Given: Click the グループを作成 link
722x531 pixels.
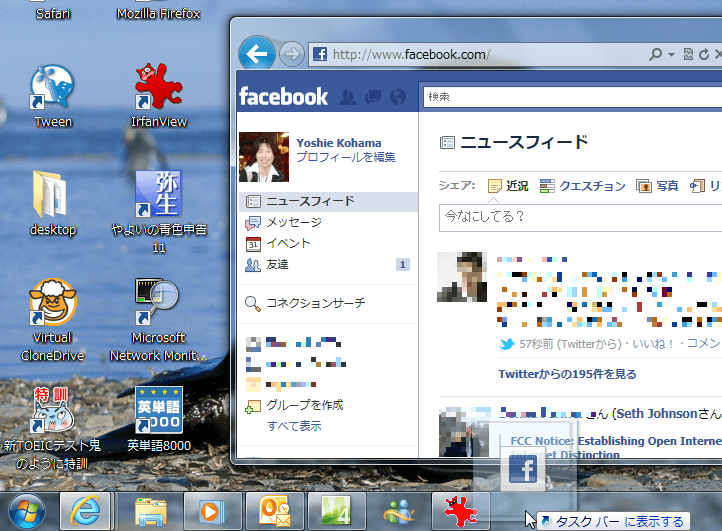Looking at the screenshot, I should 305,405.
